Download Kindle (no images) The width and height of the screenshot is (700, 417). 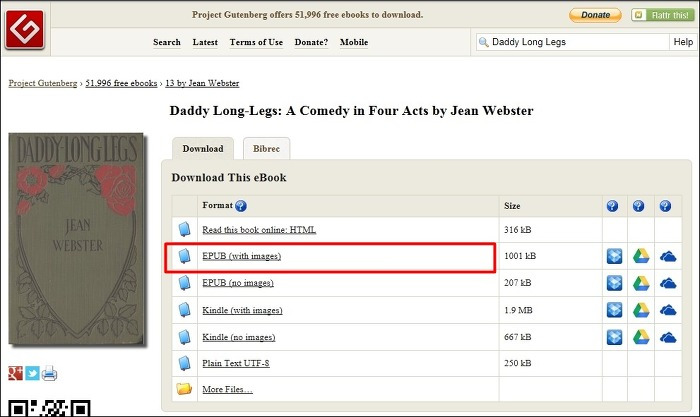(x=239, y=337)
